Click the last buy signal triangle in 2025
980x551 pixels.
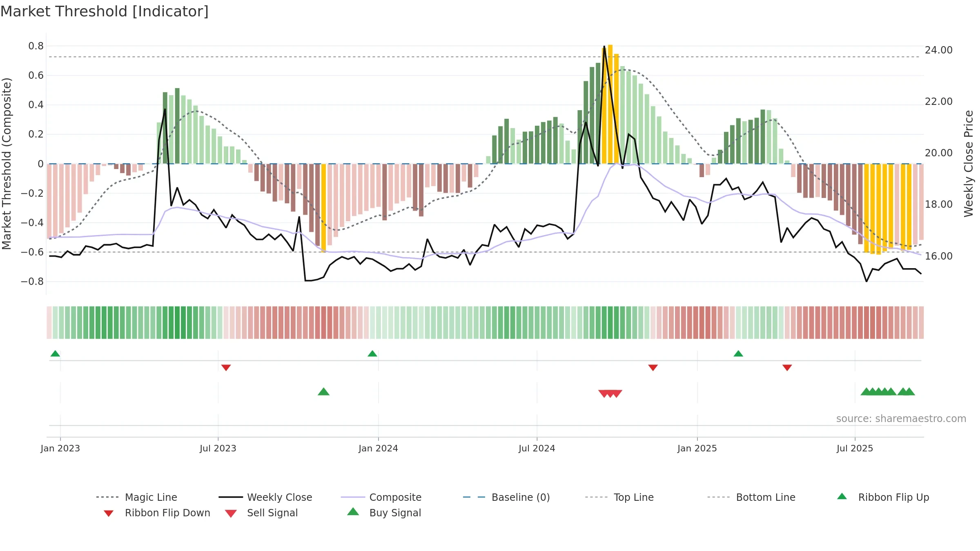910,391
